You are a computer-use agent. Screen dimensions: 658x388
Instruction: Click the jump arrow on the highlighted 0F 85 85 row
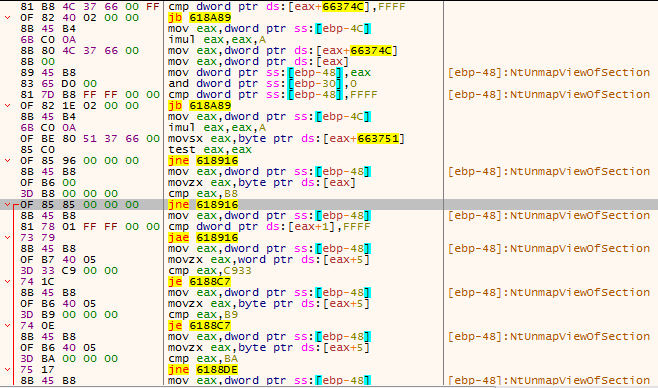pos(8,205)
